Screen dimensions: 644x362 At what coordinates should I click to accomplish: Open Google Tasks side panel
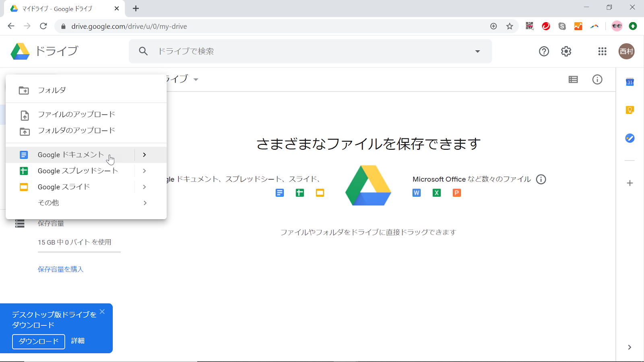click(630, 138)
